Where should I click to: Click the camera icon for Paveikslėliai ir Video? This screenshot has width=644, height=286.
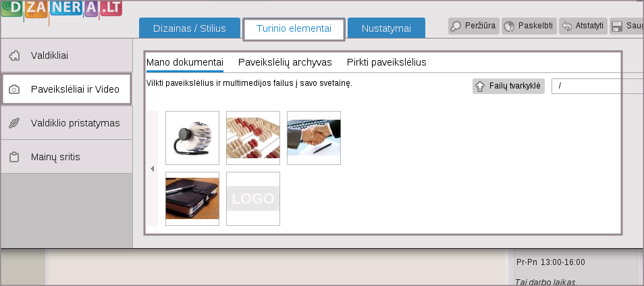click(14, 89)
